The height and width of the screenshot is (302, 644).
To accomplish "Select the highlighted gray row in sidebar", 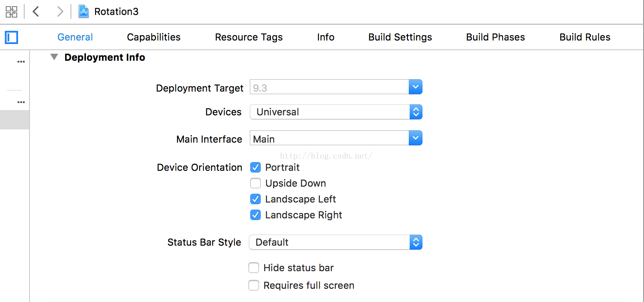I will coord(15,120).
